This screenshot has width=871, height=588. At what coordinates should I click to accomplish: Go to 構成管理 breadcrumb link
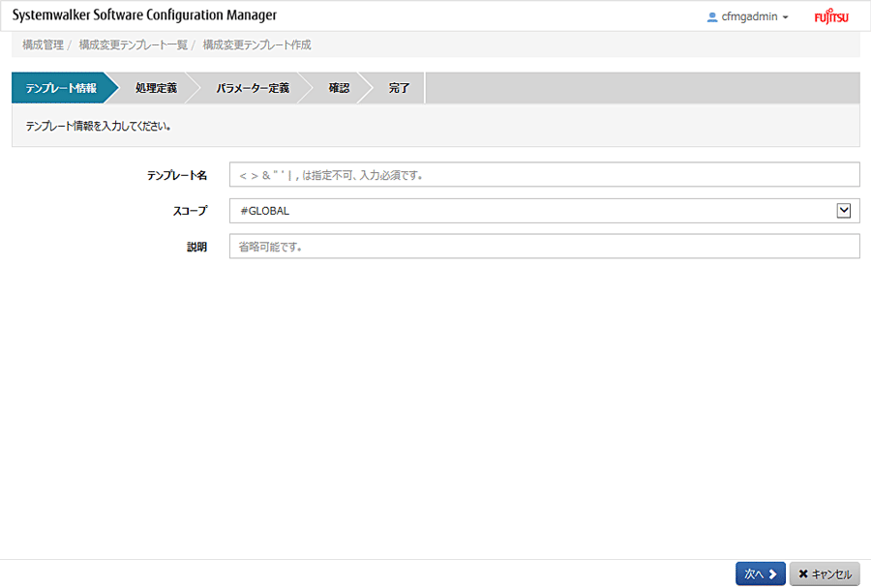coord(43,45)
